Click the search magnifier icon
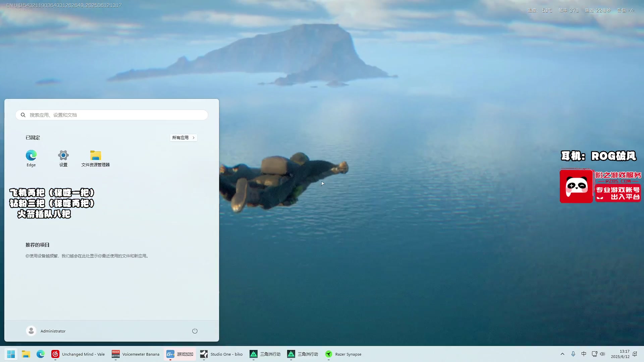 click(23, 115)
